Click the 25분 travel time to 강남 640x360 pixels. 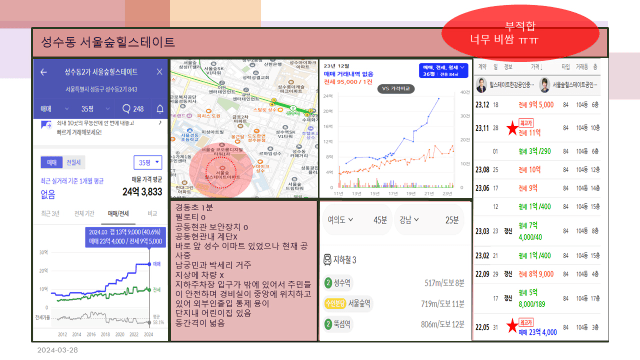tap(452, 220)
